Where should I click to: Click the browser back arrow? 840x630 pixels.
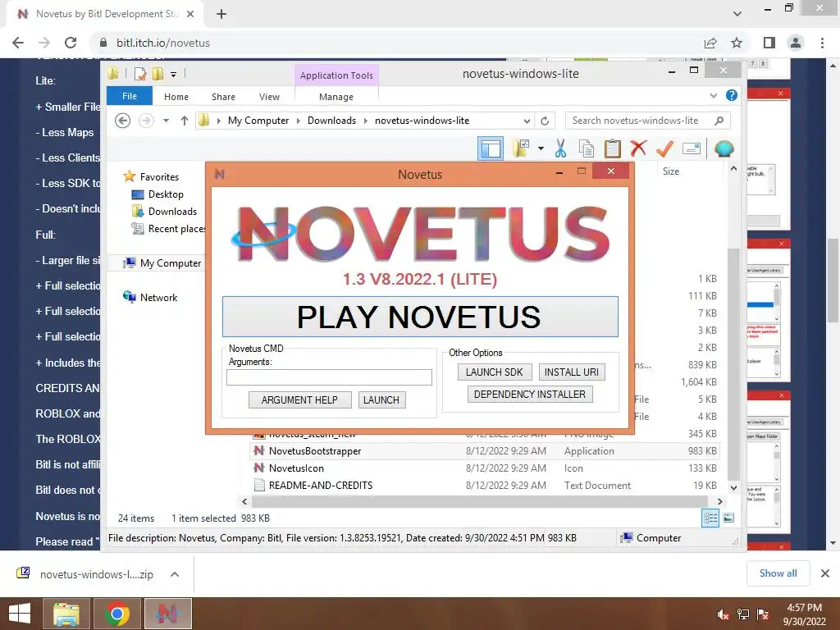point(18,43)
